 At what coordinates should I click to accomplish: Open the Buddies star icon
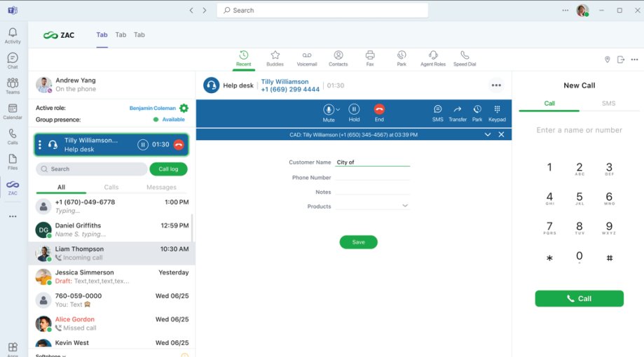[x=275, y=58]
